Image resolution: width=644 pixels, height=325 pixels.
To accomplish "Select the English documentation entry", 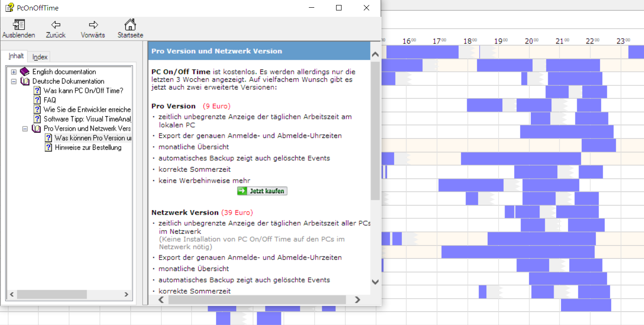I will 64,72.
